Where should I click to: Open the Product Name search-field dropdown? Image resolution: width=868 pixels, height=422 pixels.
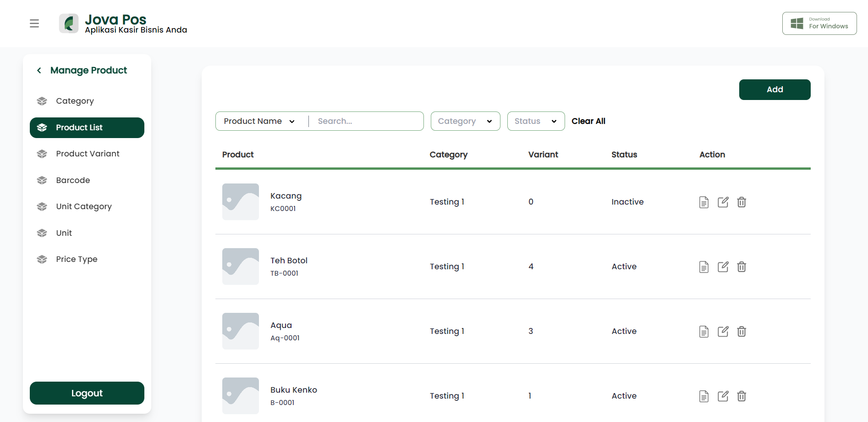[259, 121]
